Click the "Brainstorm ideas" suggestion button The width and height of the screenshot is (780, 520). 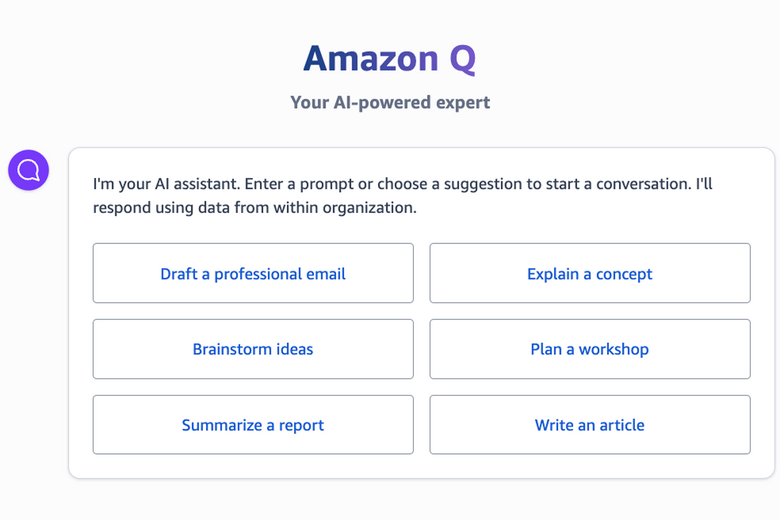click(253, 349)
